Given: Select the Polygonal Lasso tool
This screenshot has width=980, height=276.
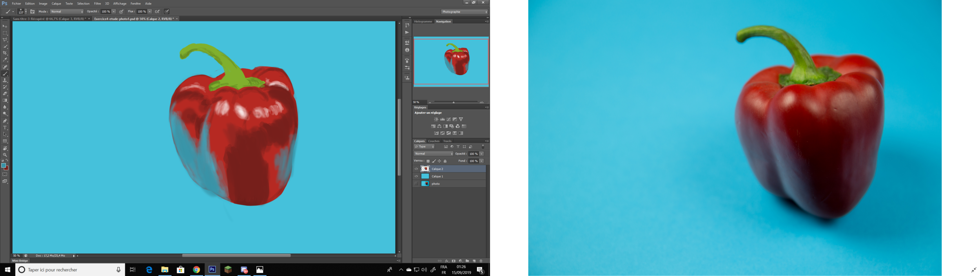Looking at the screenshot, I should [x=5, y=40].
